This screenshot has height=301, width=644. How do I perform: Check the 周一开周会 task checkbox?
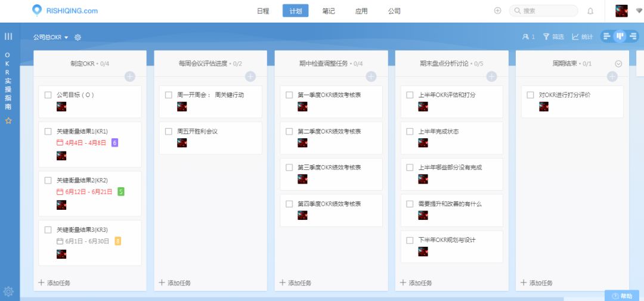[x=168, y=95]
